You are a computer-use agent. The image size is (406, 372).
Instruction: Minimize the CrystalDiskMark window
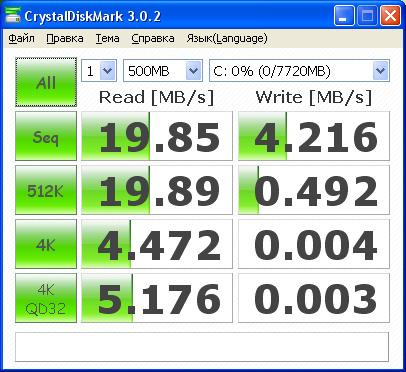pyautogui.click(x=344, y=16)
